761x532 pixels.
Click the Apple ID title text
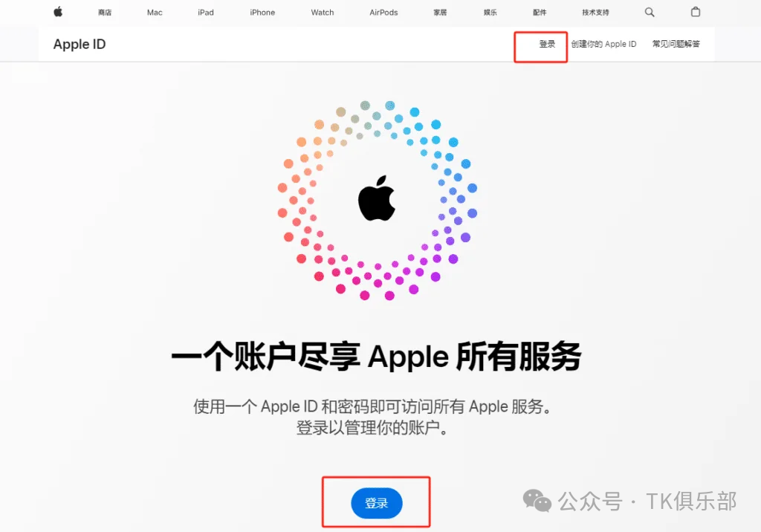[80, 44]
